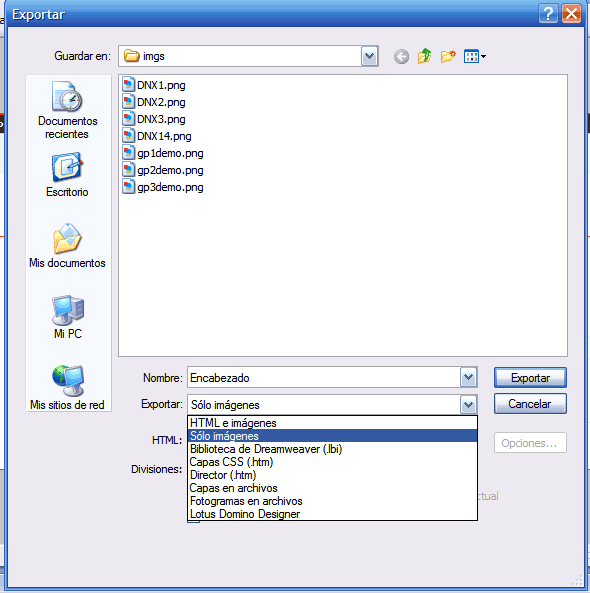Expand the Guardar en folder dropdown
The image size is (590, 593).
(369, 56)
